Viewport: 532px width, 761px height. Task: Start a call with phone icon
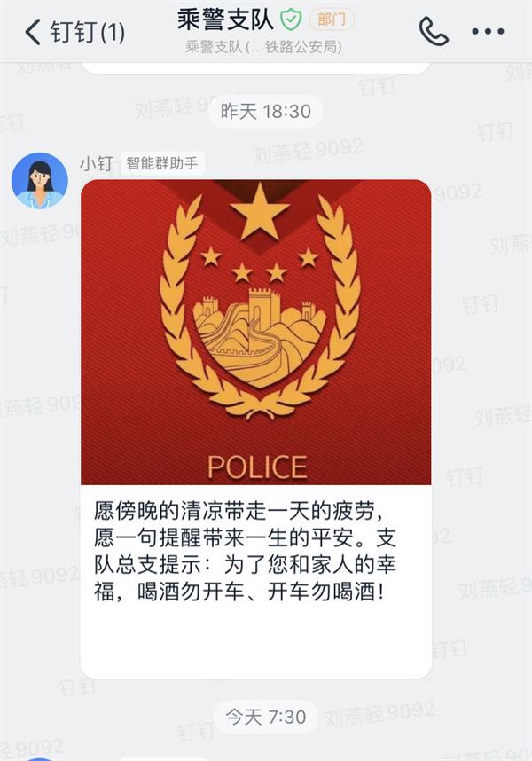coord(434,32)
